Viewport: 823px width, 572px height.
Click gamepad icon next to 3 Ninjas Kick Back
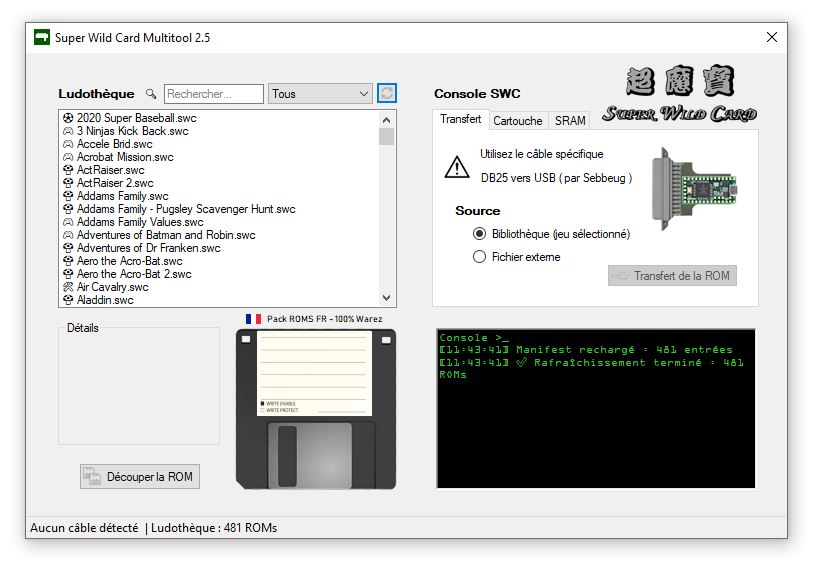coord(68,131)
